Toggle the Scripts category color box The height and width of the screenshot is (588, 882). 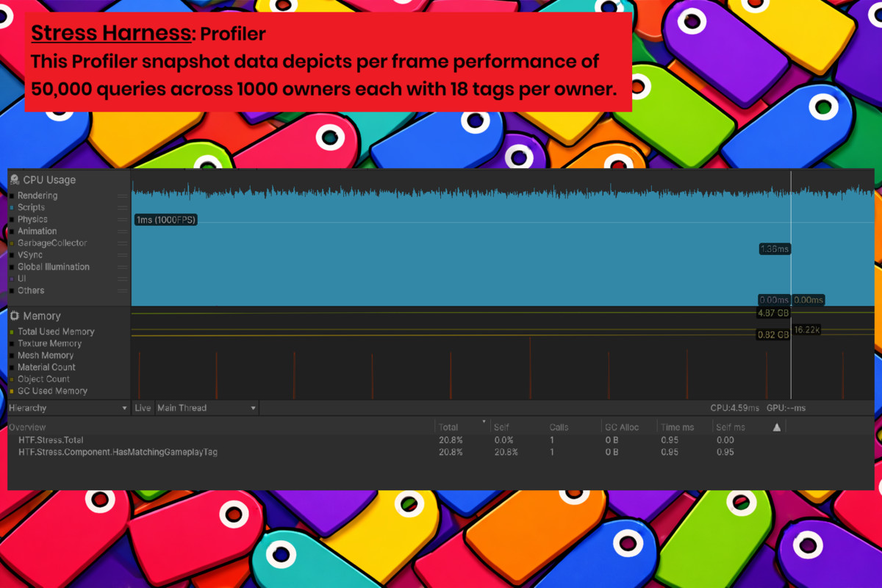pyautogui.click(x=12, y=208)
